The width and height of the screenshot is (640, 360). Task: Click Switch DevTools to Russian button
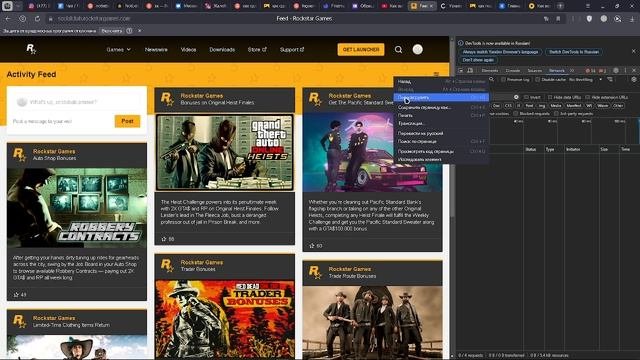pyautogui.click(x=573, y=52)
